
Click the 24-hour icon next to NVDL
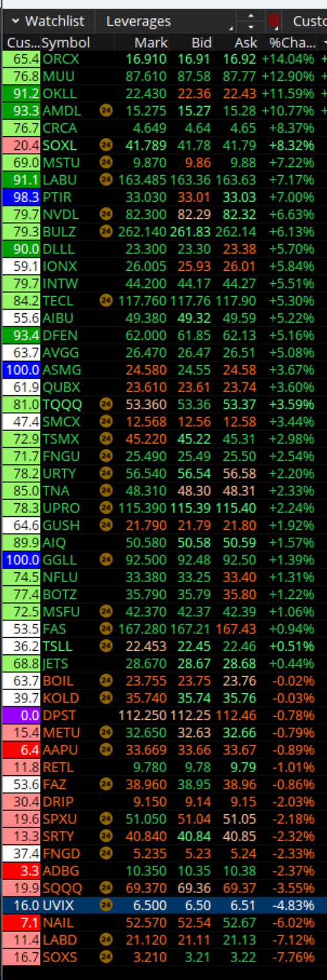106,215
